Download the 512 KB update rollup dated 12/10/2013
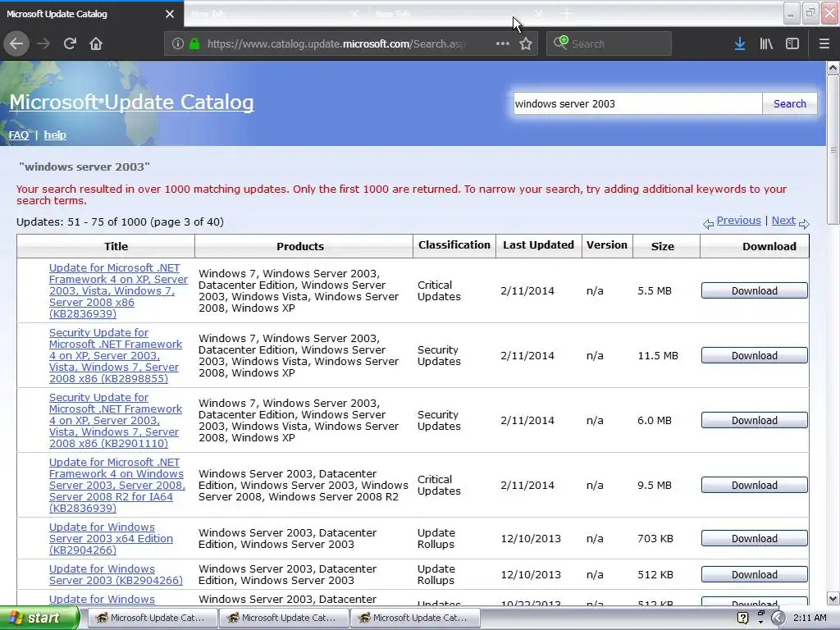The width and height of the screenshot is (840, 630). (755, 575)
